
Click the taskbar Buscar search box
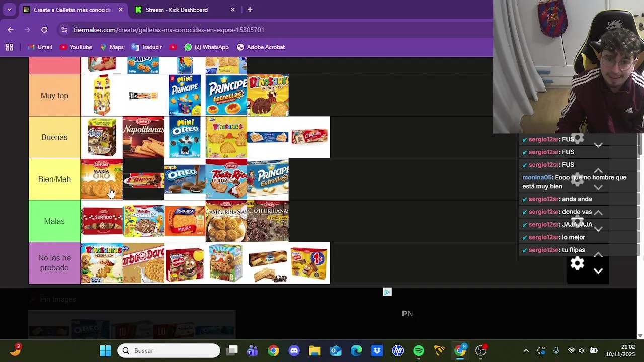click(169, 350)
